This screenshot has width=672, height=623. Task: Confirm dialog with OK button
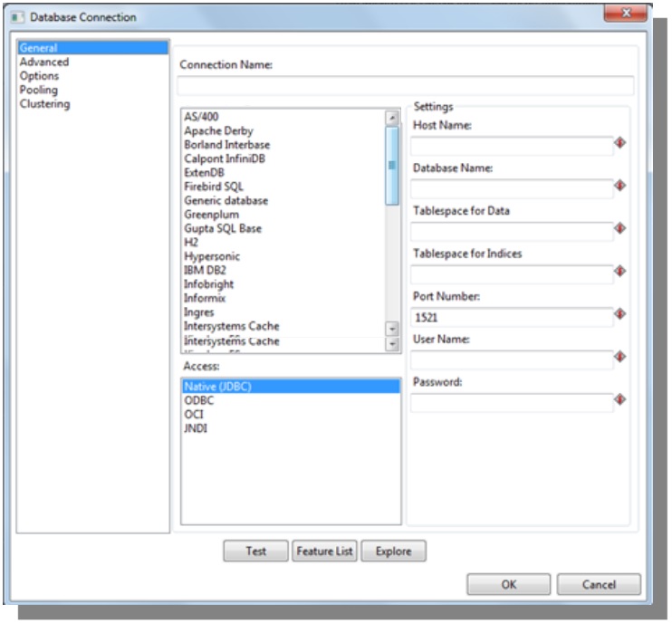click(x=508, y=585)
